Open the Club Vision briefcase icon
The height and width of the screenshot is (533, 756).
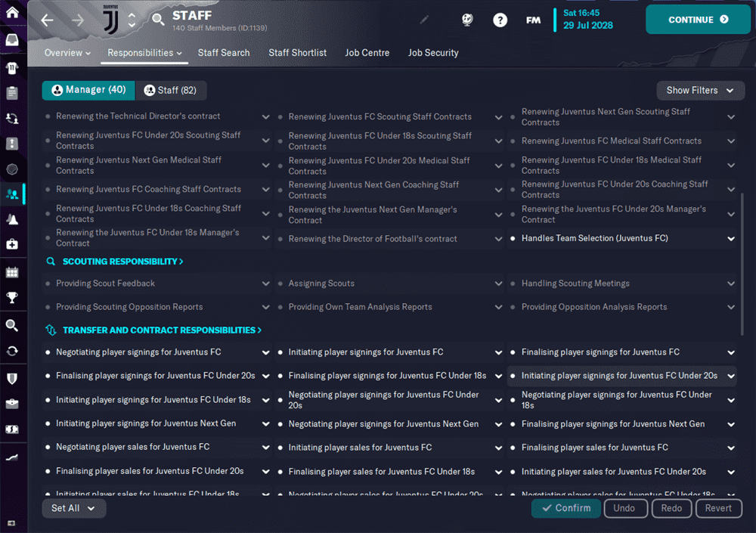coord(12,404)
